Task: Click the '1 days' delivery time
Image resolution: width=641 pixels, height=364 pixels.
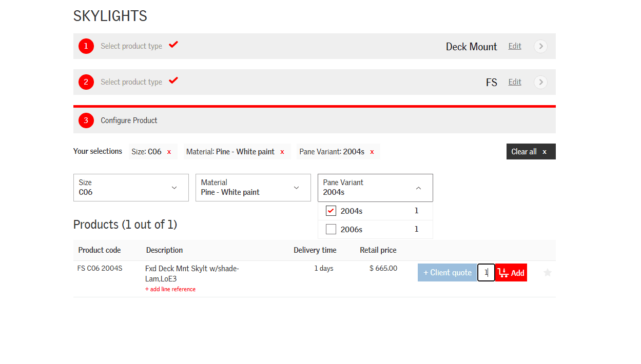Action: 324,268
